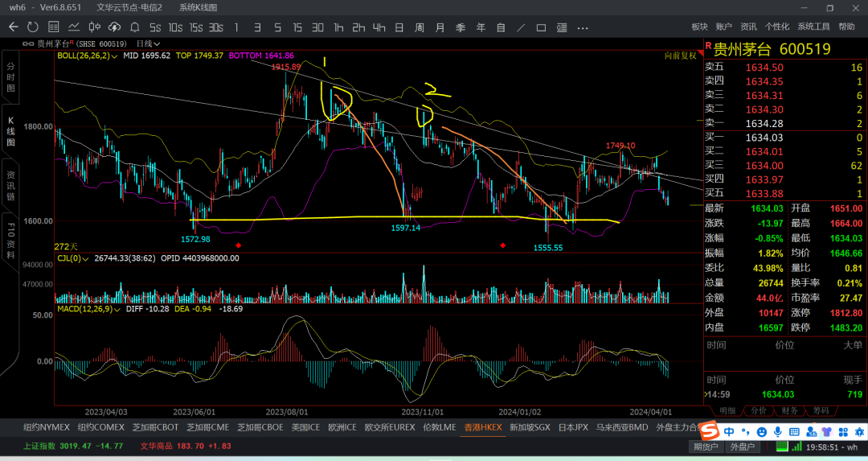Toggle Sogou Chinese input mode 中

click(729, 431)
